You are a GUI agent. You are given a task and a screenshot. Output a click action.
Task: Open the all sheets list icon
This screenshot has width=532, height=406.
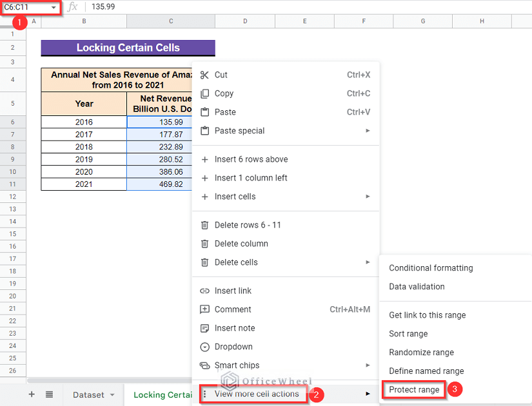tap(52, 394)
